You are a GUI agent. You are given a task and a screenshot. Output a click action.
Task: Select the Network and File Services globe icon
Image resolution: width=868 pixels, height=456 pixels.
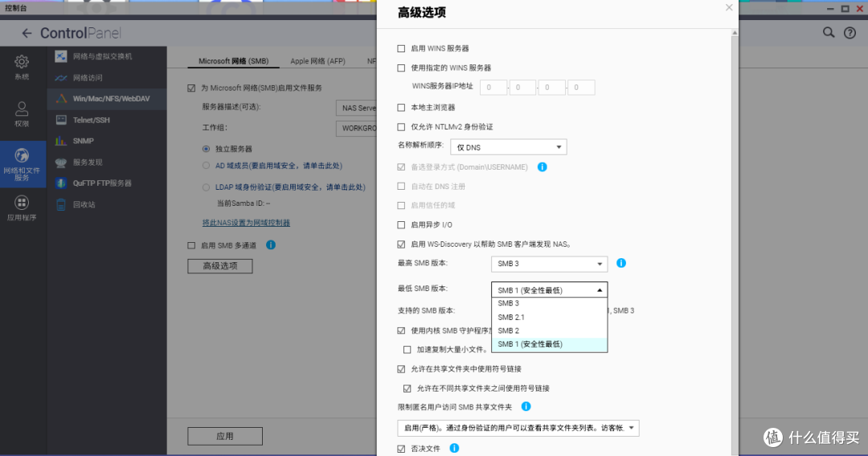click(x=22, y=156)
